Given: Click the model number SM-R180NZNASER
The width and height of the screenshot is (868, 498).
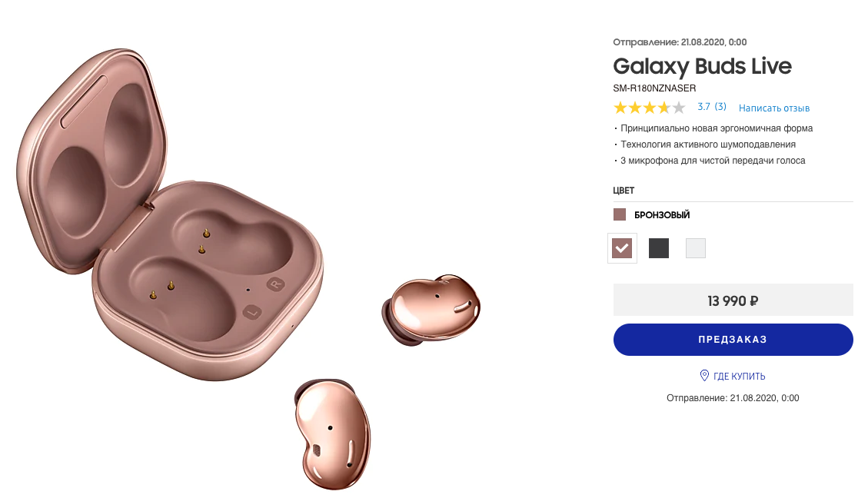Looking at the screenshot, I should pyautogui.click(x=654, y=88).
